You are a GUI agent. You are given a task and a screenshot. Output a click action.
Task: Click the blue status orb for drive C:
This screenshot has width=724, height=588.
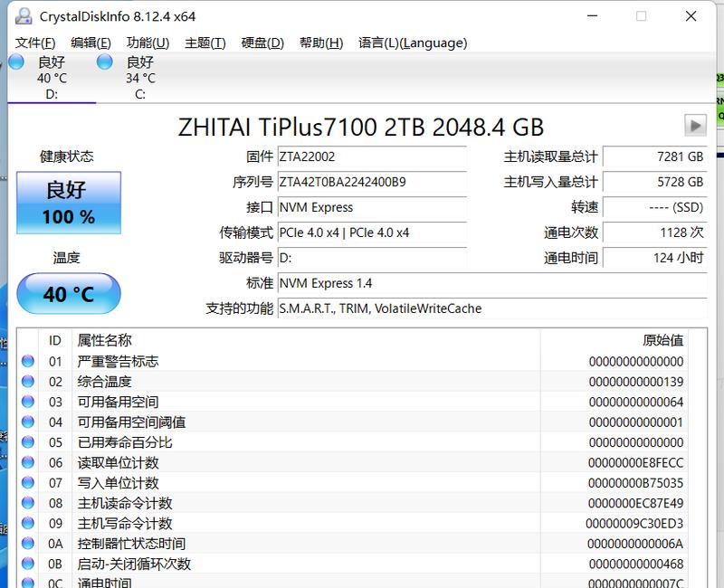(x=105, y=62)
